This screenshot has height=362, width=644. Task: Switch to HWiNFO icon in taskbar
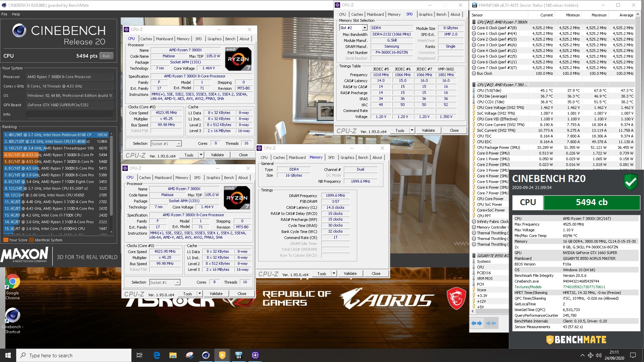point(239,355)
